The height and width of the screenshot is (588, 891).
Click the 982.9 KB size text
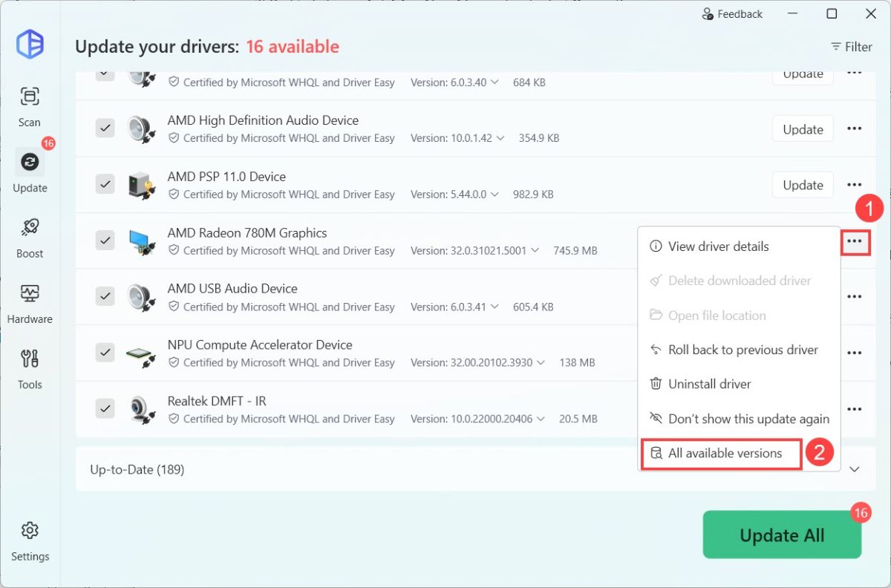[x=533, y=195]
